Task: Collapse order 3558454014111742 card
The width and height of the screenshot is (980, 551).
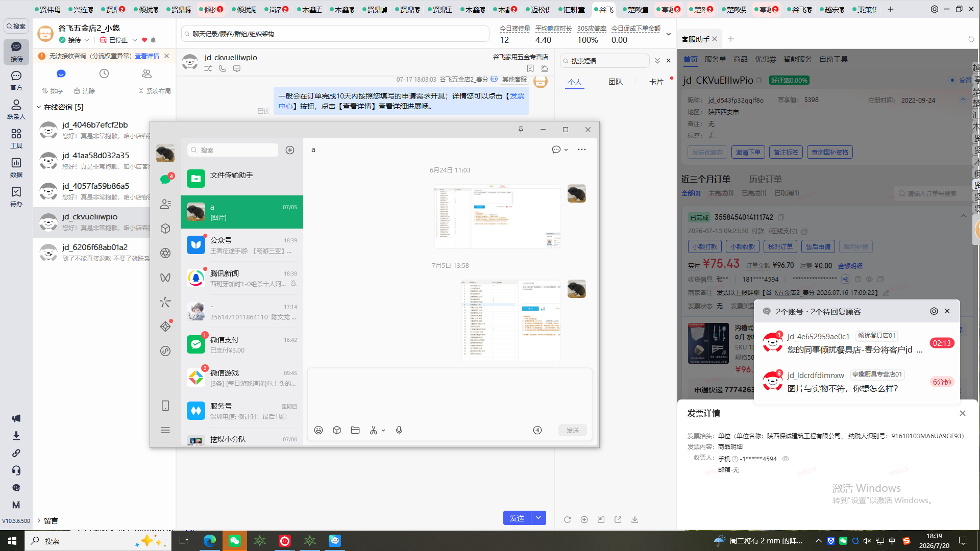Action: [964, 216]
